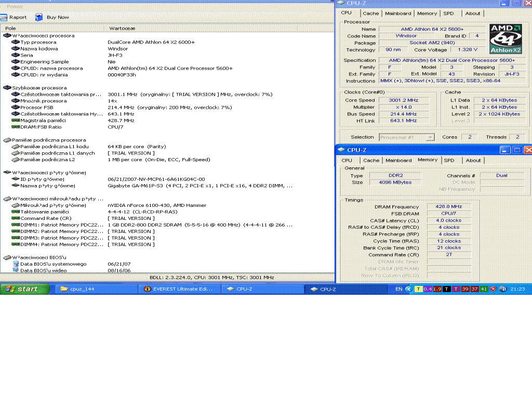Click the Taktowanie pamięci memory icon
Image resolution: width=532 pixels, height=393 pixels.
15,212
